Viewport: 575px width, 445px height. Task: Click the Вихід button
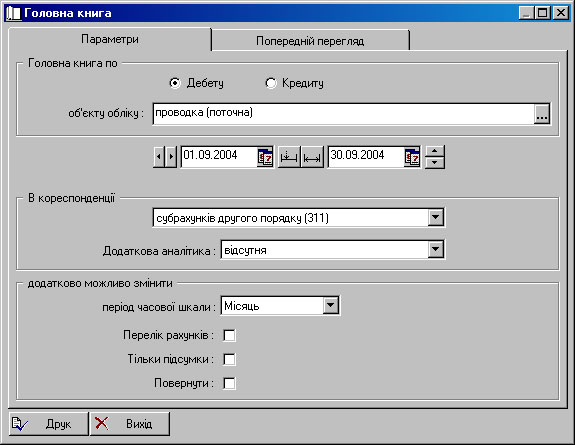tap(130, 424)
